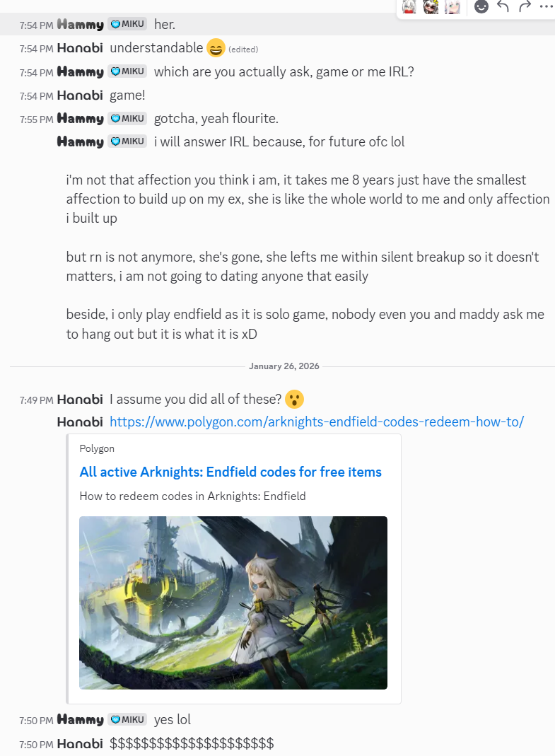Click the surprised emoji after 'all of these?'

294,399
